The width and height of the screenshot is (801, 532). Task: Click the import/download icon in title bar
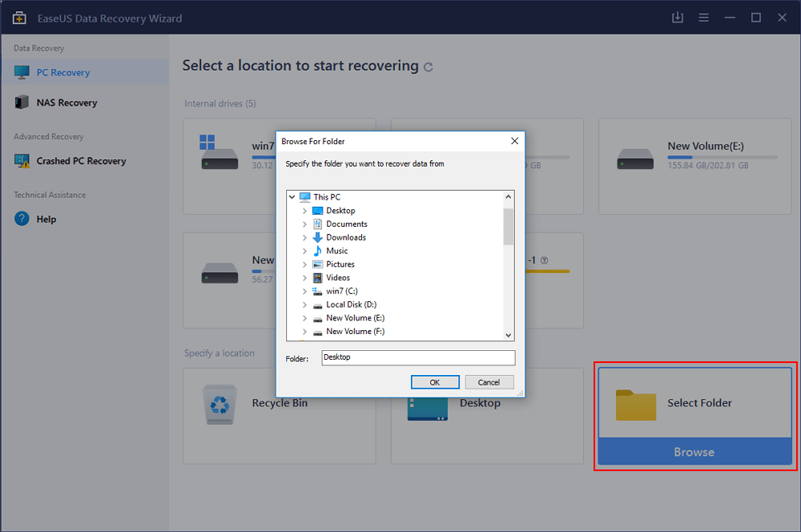(x=677, y=18)
